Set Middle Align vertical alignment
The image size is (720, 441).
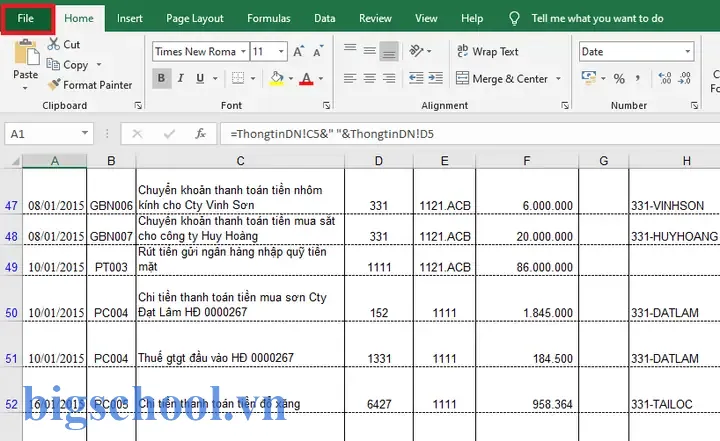pyautogui.click(x=369, y=50)
